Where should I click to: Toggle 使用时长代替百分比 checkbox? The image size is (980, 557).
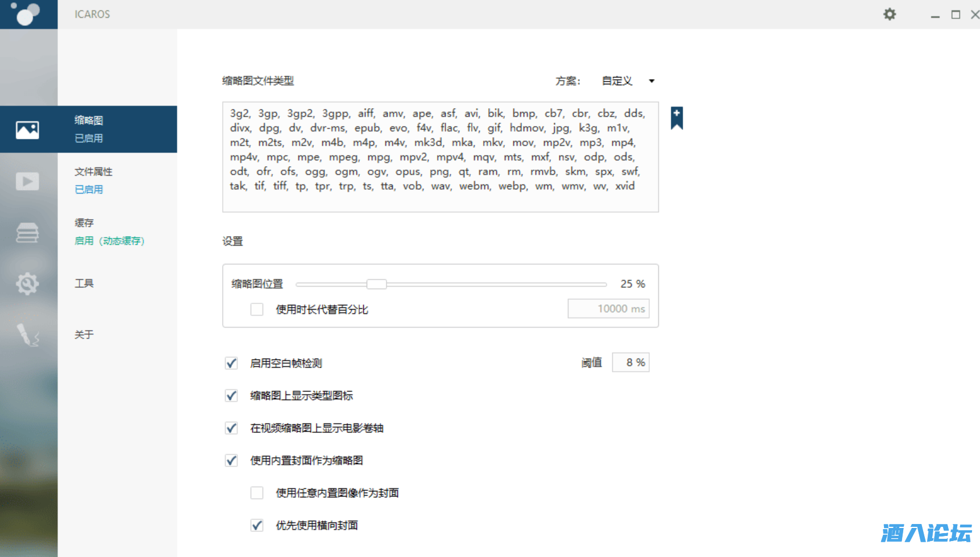[257, 310]
